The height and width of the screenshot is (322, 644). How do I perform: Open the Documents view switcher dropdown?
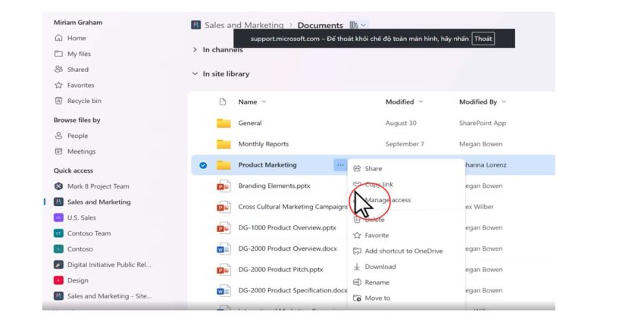(358, 26)
